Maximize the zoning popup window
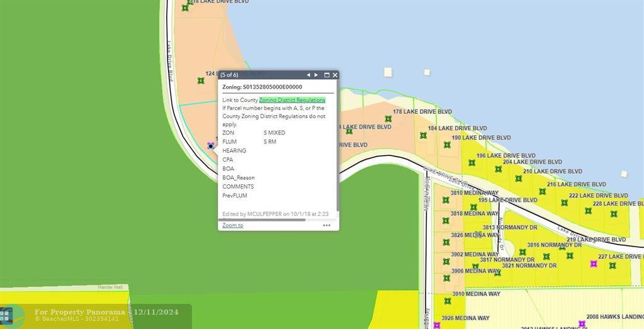The width and height of the screenshot is (644, 329). 327,75
